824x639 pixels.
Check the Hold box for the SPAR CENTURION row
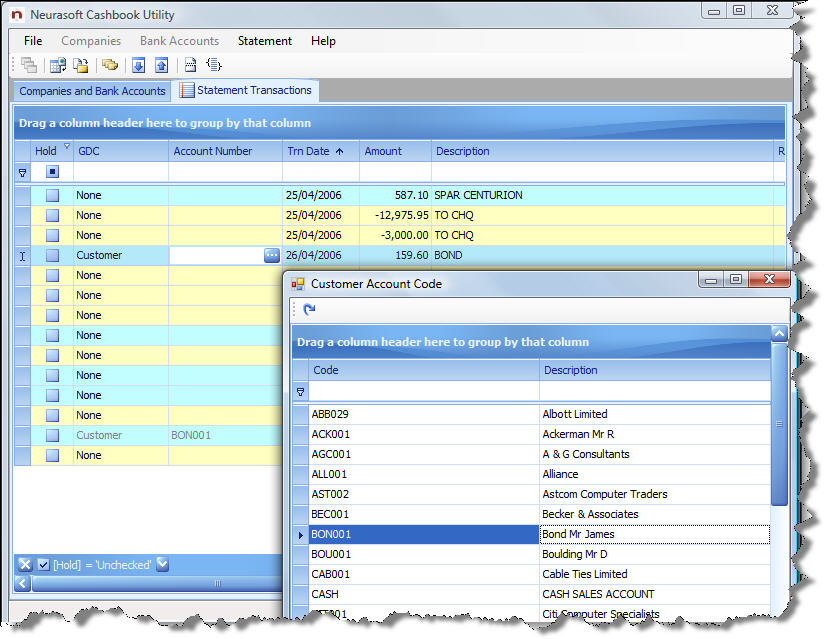pos(54,195)
